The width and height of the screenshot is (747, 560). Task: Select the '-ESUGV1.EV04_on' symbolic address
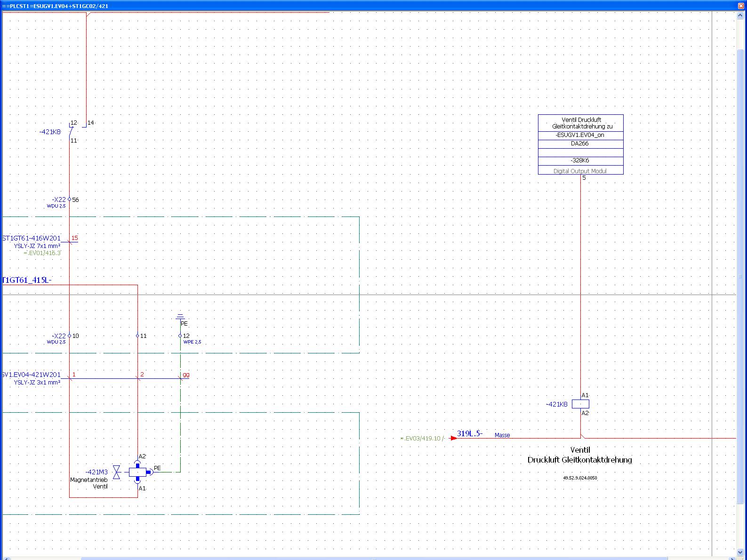pyautogui.click(x=579, y=135)
